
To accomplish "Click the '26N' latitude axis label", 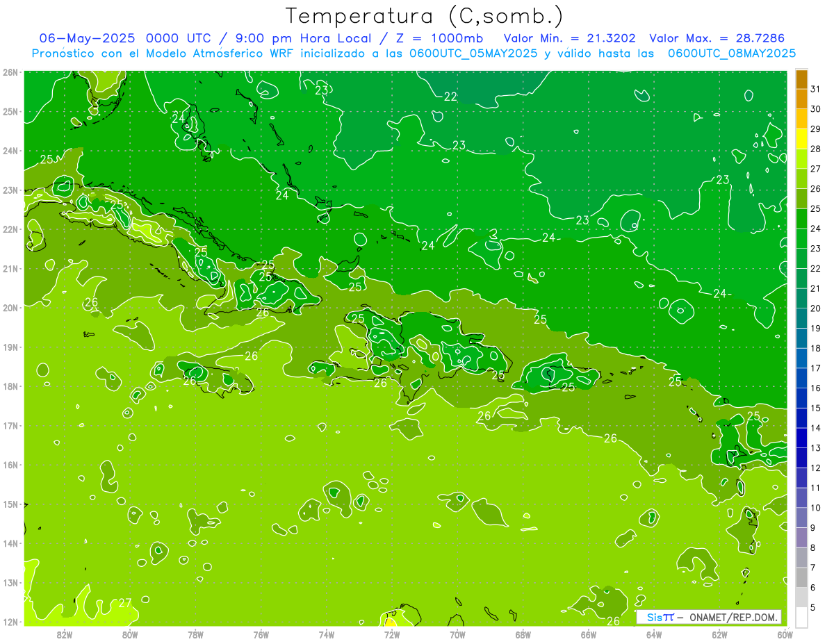I will (x=10, y=72).
